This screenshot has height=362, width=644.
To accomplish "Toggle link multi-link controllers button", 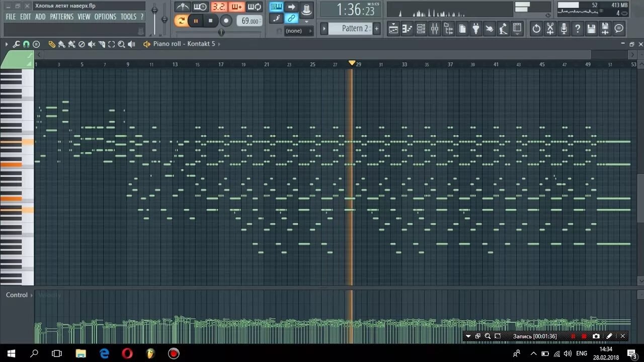I will pyautogui.click(x=291, y=19).
